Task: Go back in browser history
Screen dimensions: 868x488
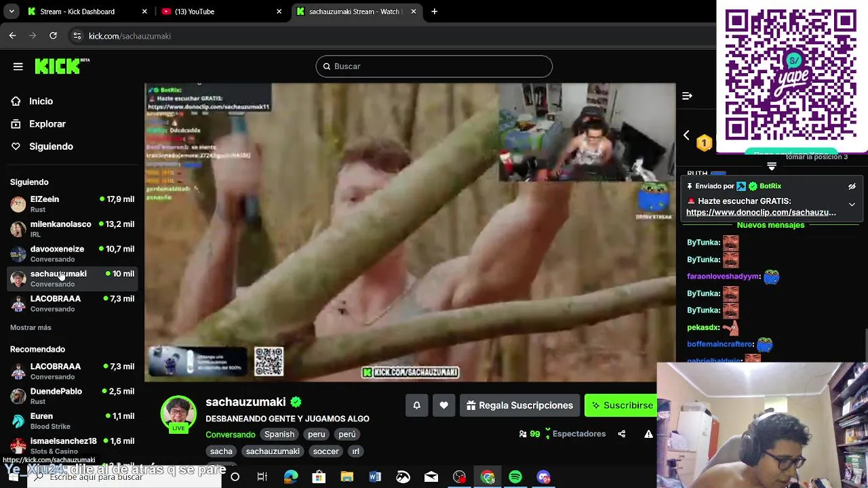Action: point(12,36)
